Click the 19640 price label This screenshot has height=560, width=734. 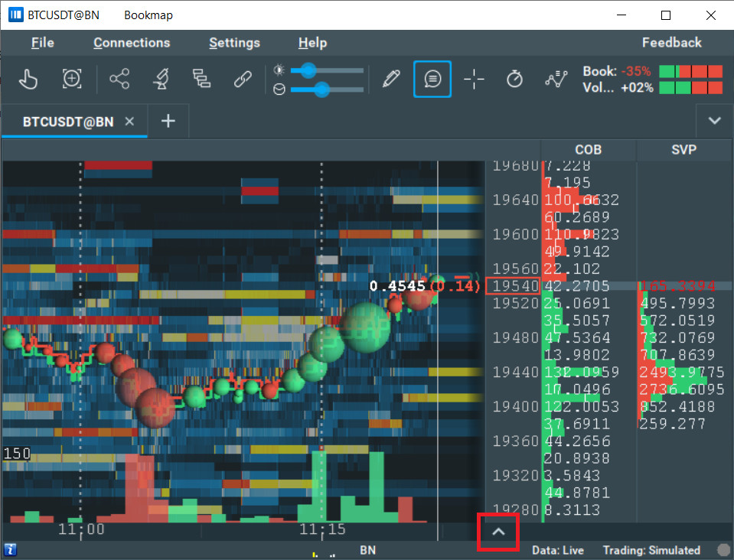515,200
